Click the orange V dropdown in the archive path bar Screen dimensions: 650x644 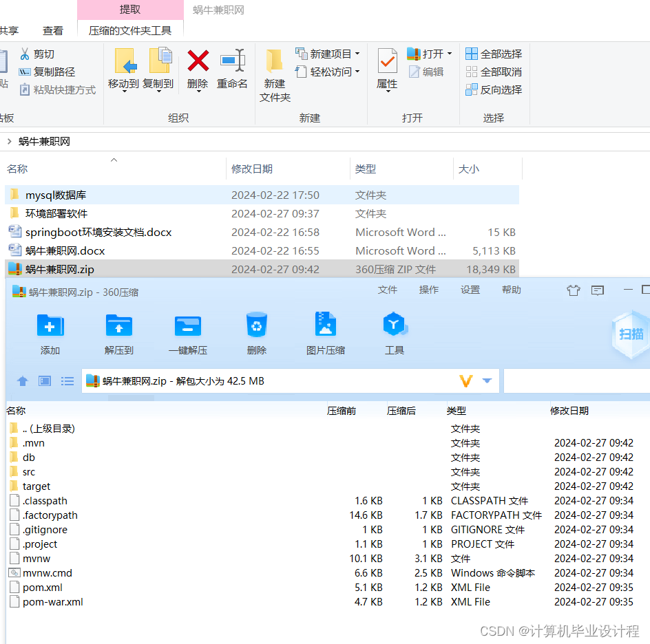pos(465,380)
